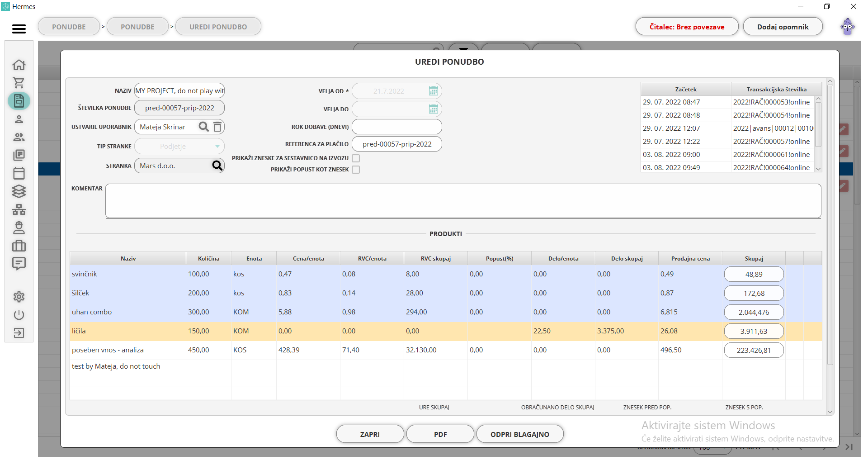868x465 pixels.
Task: Click Skupaj value 172,68 for šilček
Action: (x=754, y=293)
